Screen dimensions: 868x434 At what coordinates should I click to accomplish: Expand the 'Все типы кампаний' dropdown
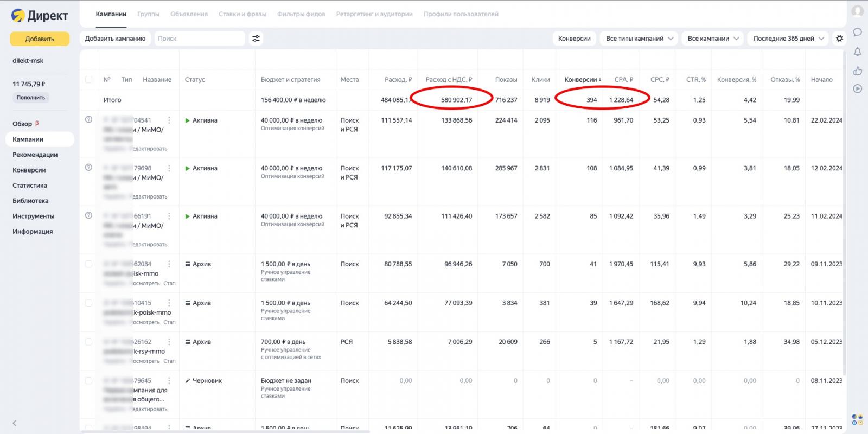(x=639, y=39)
